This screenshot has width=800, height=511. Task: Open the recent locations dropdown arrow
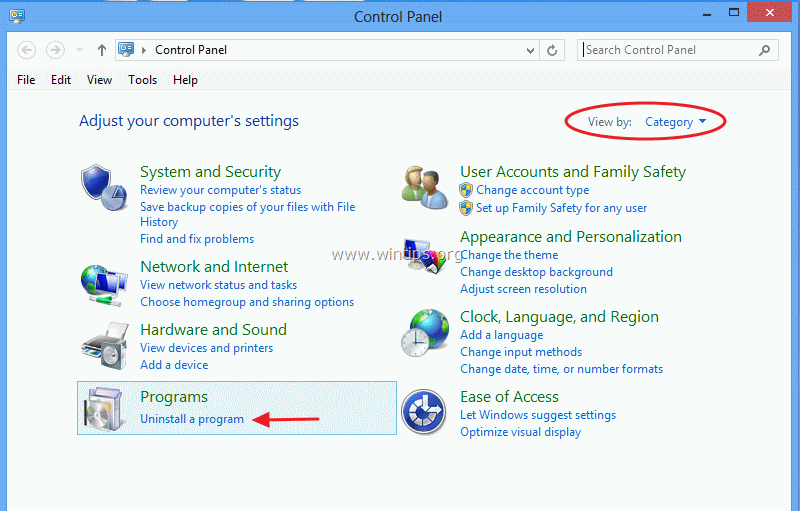(80, 50)
